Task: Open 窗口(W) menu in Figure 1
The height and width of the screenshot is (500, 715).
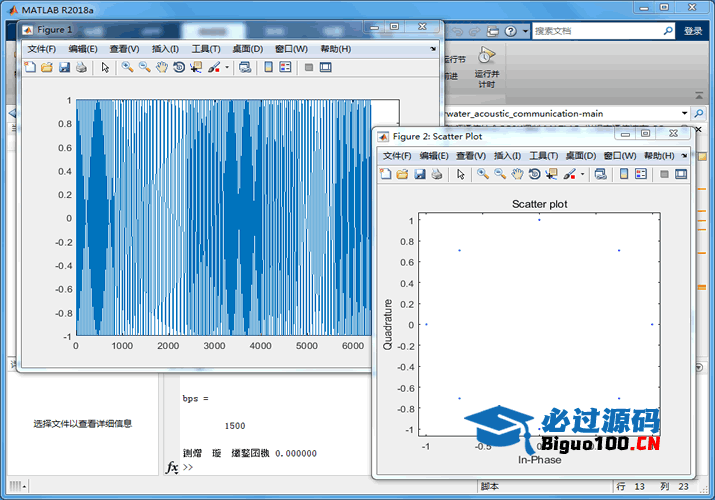Action: coord(291,49)
